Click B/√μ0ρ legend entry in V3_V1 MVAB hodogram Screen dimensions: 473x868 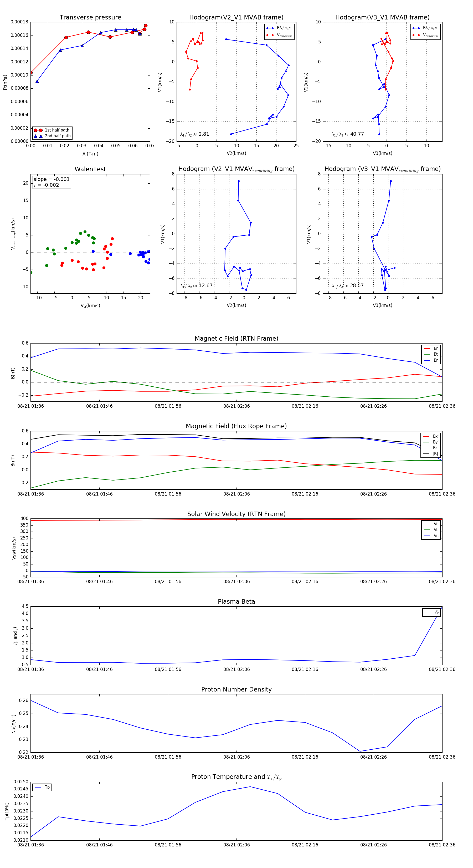pyautogui.click(x=425, y=28)
